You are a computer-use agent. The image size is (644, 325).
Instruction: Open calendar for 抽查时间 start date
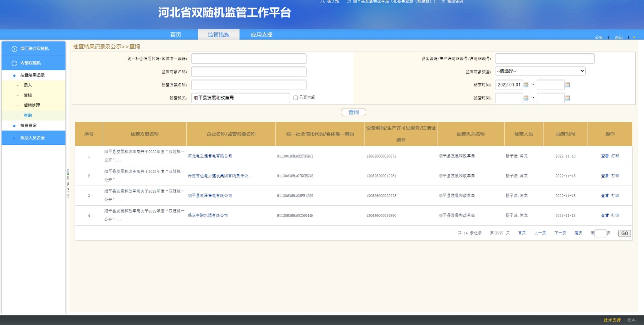[526, 98]
